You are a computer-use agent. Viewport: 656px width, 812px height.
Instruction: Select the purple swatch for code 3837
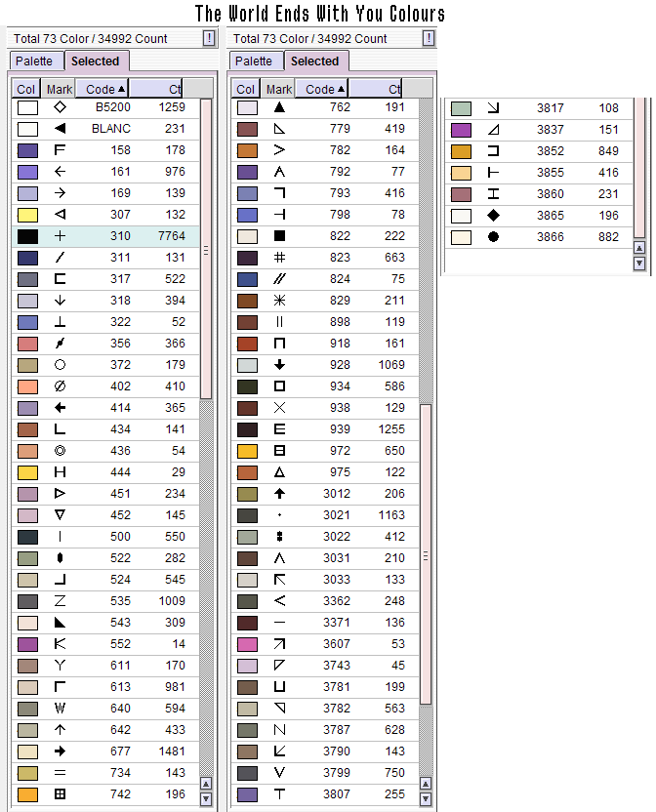coord(461,130)
